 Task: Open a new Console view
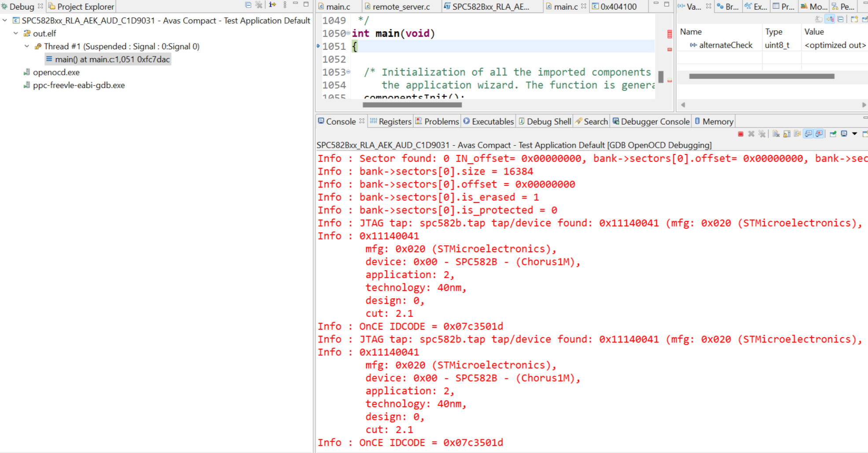(865, 134)
